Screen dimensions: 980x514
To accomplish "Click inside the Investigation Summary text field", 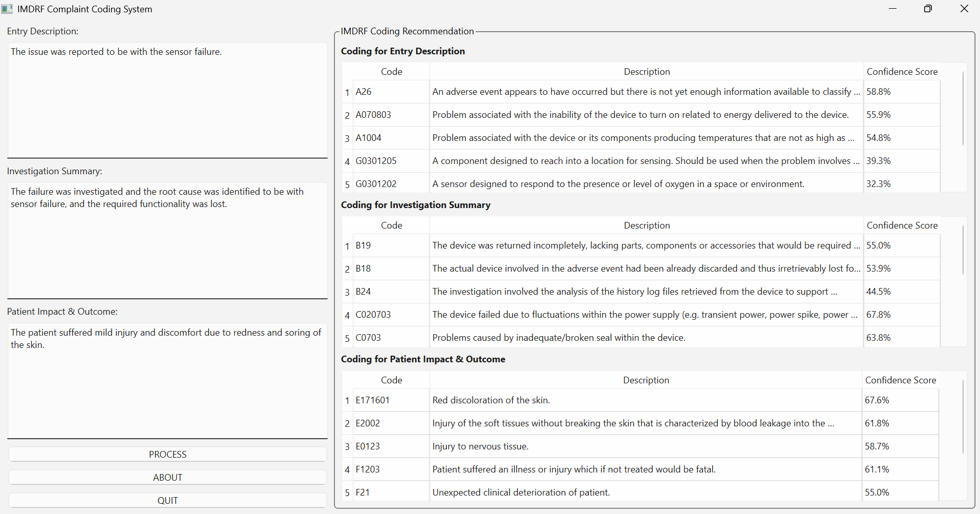I will pyautogui.click(x=167, y=241).
